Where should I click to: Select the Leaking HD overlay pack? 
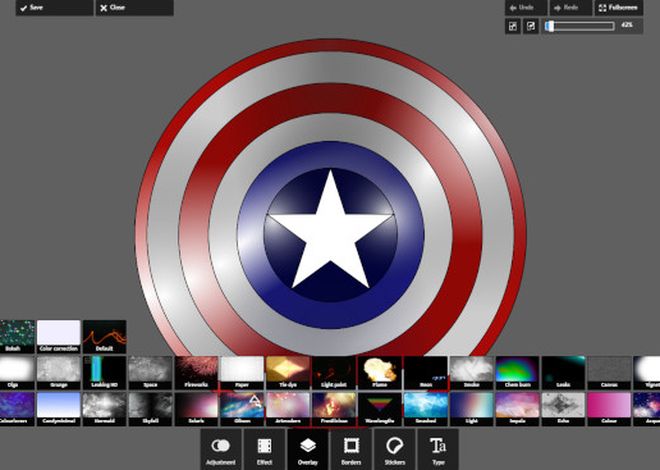[104, 372]
